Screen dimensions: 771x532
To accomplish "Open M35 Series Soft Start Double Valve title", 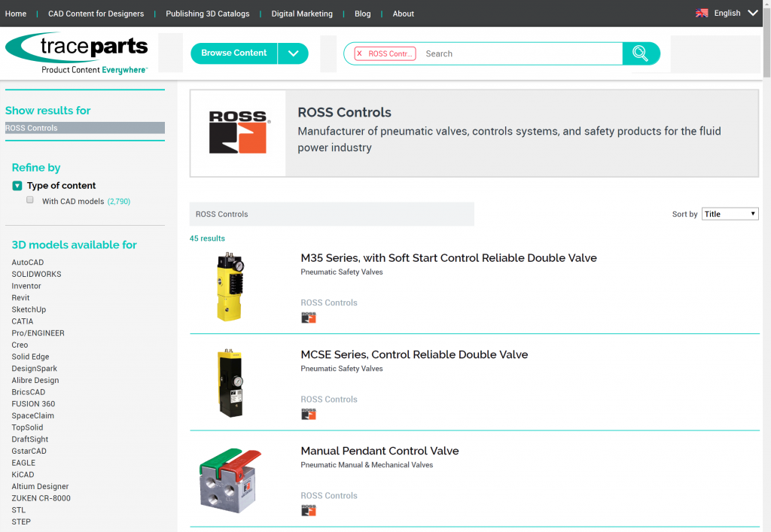I will (449, 258).
